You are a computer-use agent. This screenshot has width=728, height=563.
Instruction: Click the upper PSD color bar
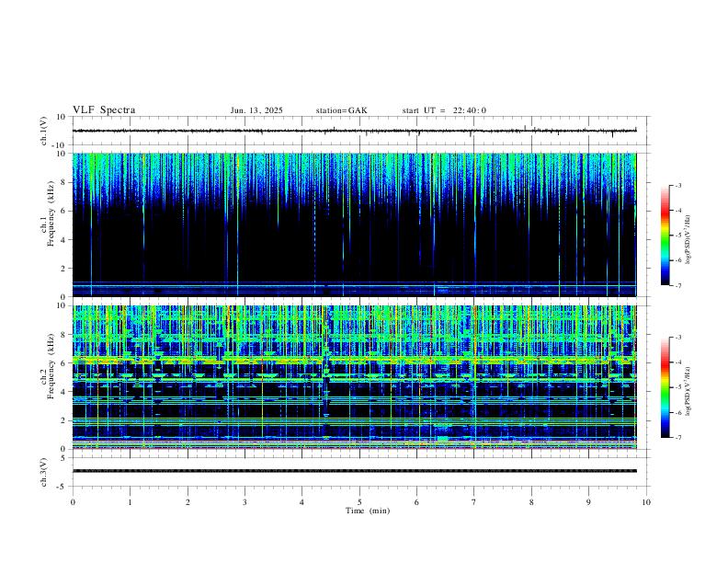point(665,236)
